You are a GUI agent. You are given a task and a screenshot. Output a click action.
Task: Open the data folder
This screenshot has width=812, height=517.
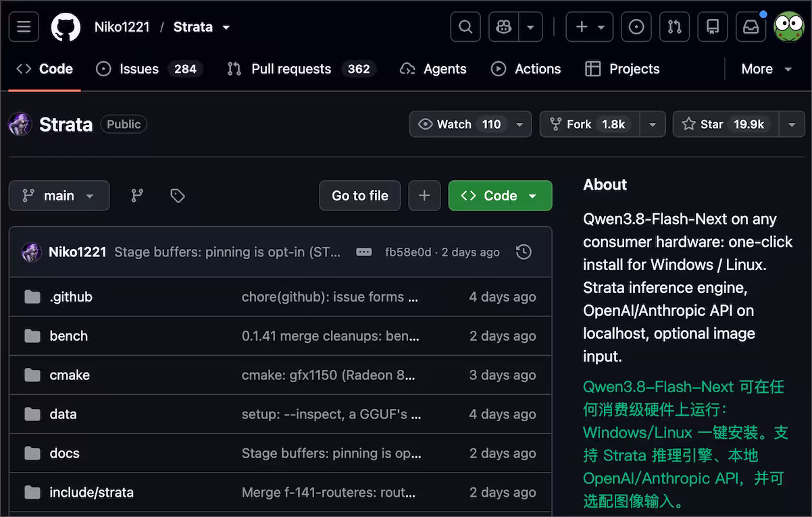tap(63, 414)
